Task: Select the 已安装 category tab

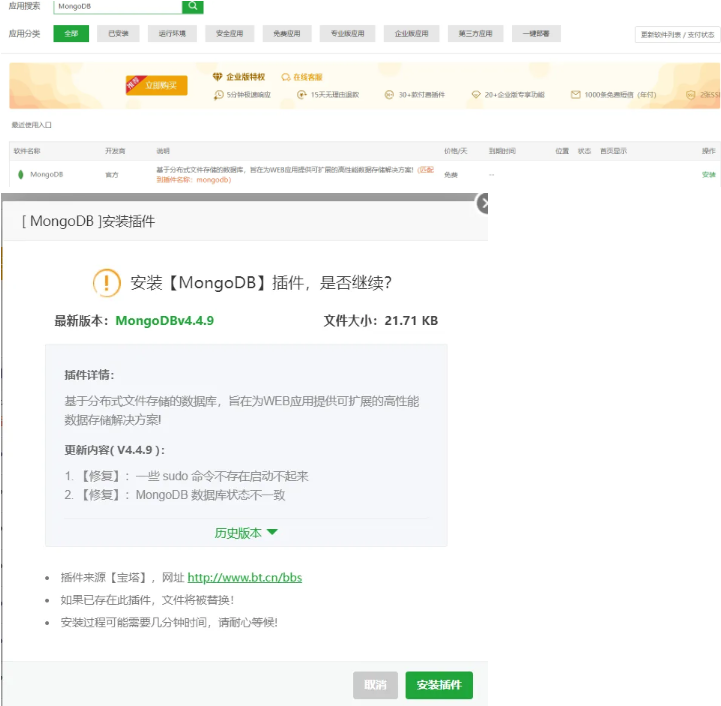Action: pos(118,34)
